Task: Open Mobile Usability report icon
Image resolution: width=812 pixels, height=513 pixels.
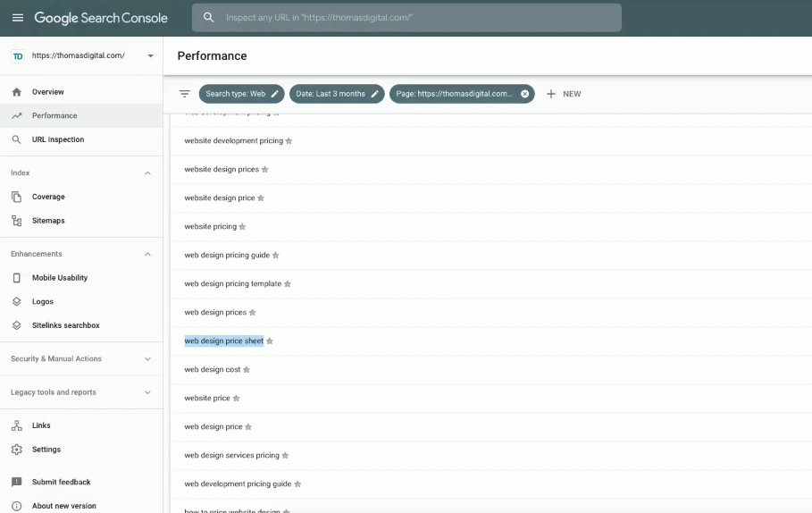Action: pos(17,278)
